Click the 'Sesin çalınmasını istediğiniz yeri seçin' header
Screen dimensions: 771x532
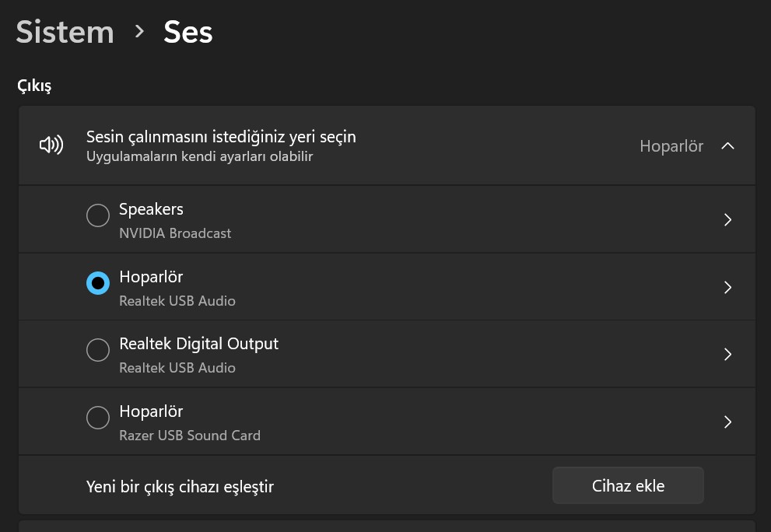click(221, 137)
